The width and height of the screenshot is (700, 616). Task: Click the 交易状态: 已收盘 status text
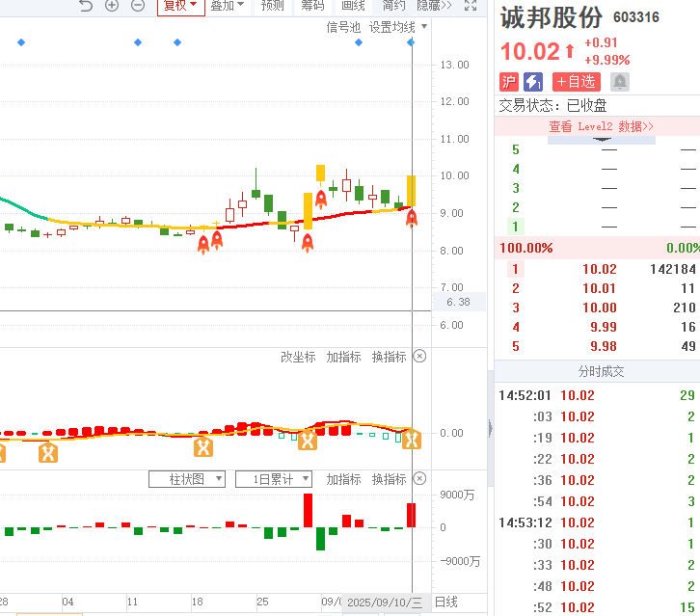(552, 106)
